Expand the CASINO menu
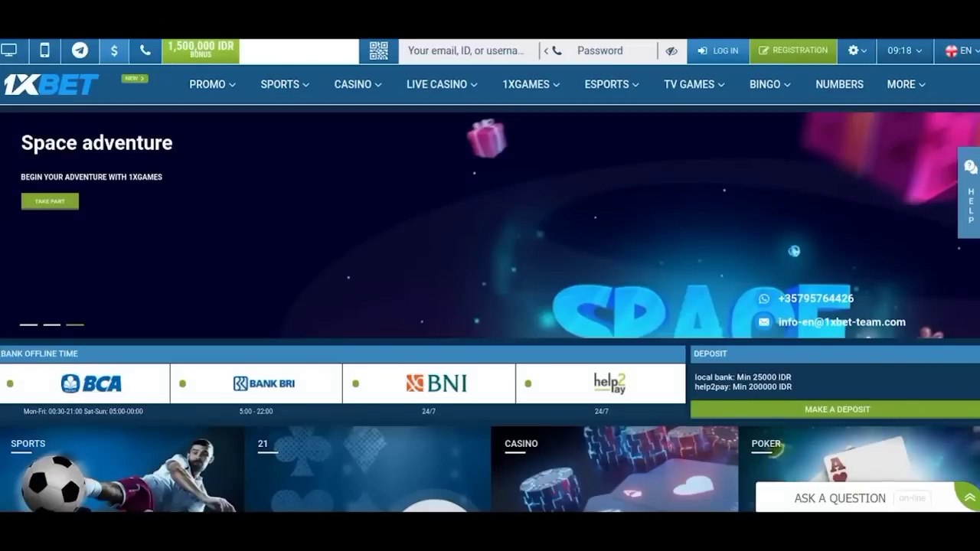Image resolution: width=980 pixels, height=551 pixels. (x=358, y=84)
